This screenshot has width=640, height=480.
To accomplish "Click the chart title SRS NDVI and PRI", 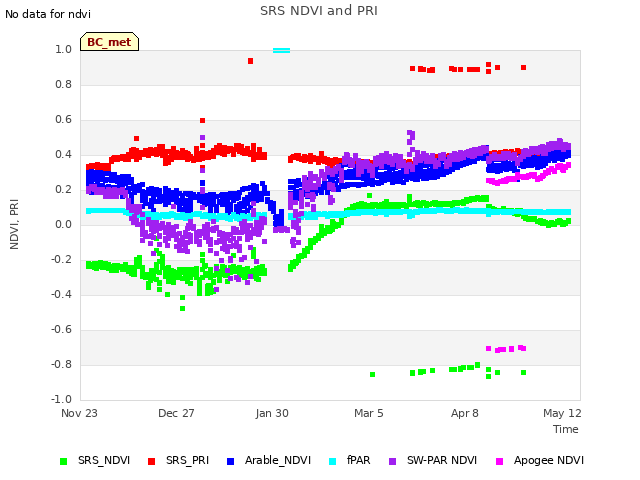I will 319,11.
